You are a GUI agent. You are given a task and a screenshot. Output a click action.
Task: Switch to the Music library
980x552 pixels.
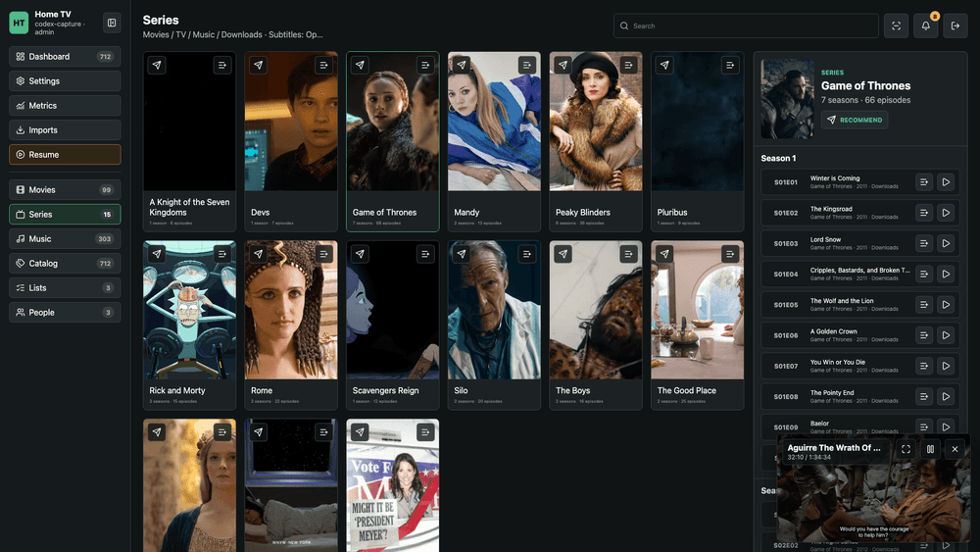coord(65,239)
